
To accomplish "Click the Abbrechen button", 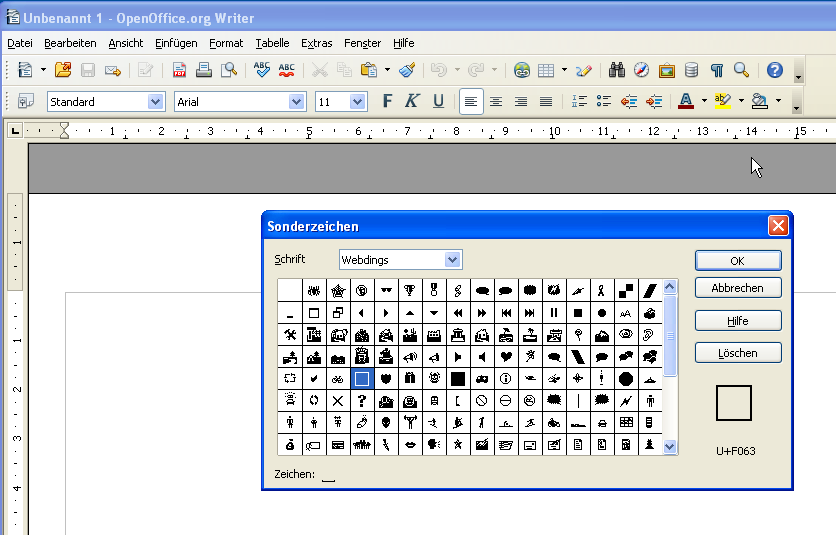I will tap(737, 288).
